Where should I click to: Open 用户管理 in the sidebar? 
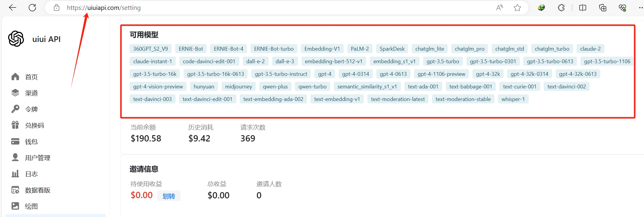coord(38,158)
